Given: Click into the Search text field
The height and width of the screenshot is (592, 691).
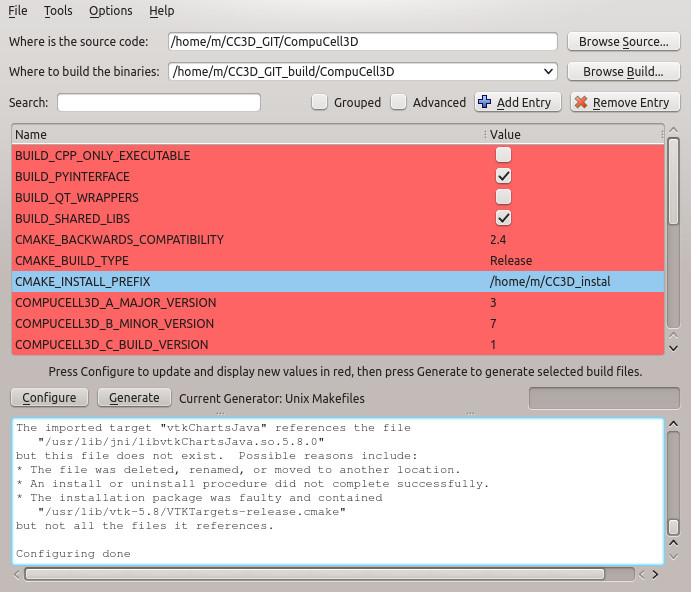Looking at the screenshot, I should tap(159, 102).
